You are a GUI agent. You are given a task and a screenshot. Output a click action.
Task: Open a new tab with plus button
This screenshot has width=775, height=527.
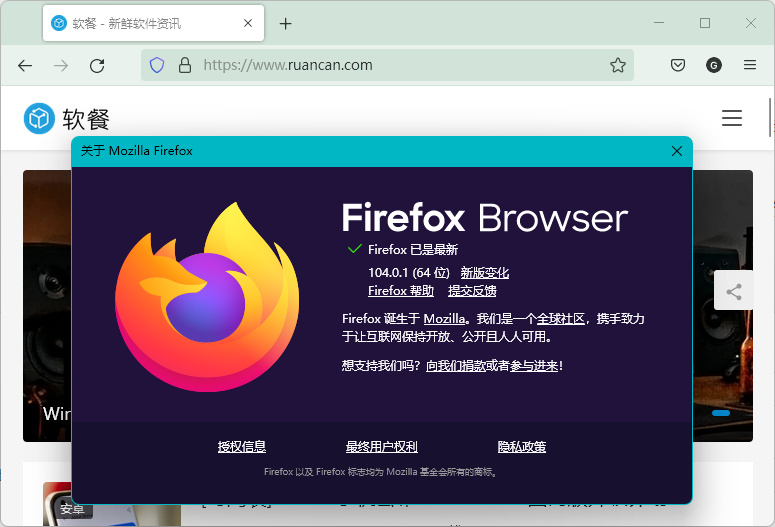285,23
